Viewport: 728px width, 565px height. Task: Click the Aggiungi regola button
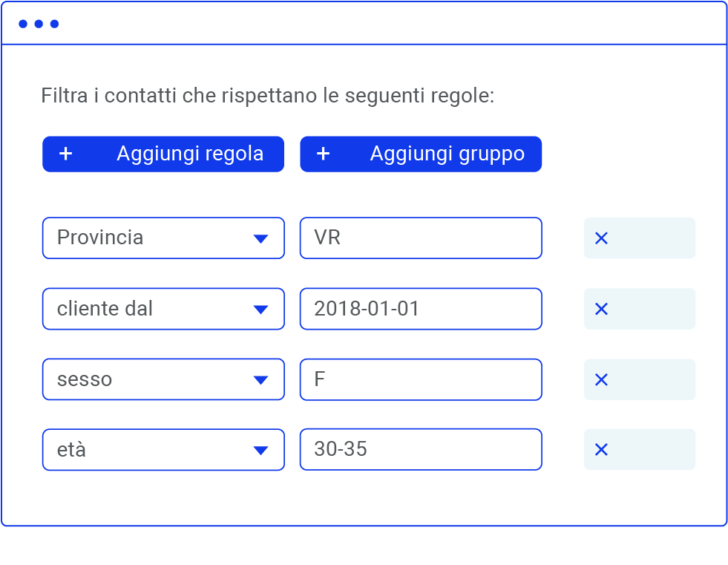[163, 154]
